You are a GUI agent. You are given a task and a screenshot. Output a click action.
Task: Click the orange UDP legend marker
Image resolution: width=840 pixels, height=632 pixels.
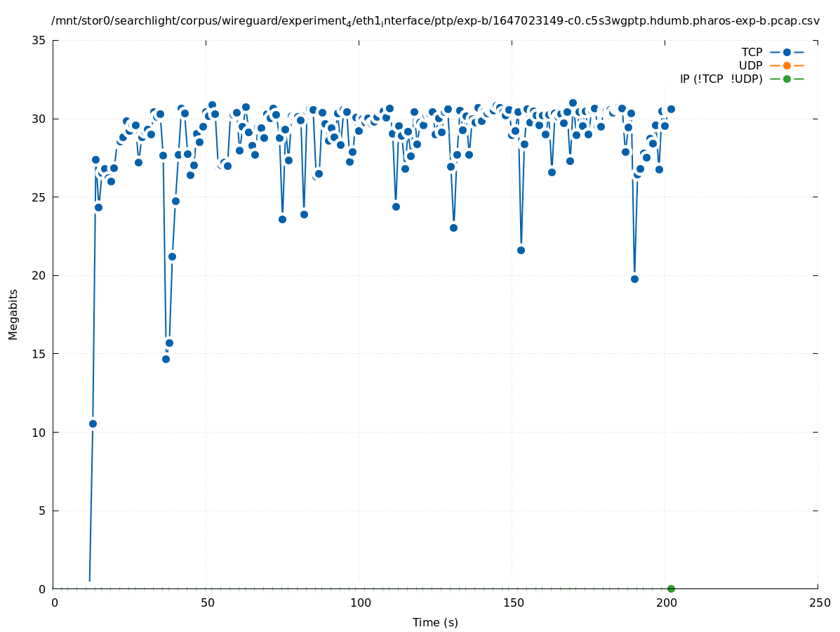tap(787, 65)
